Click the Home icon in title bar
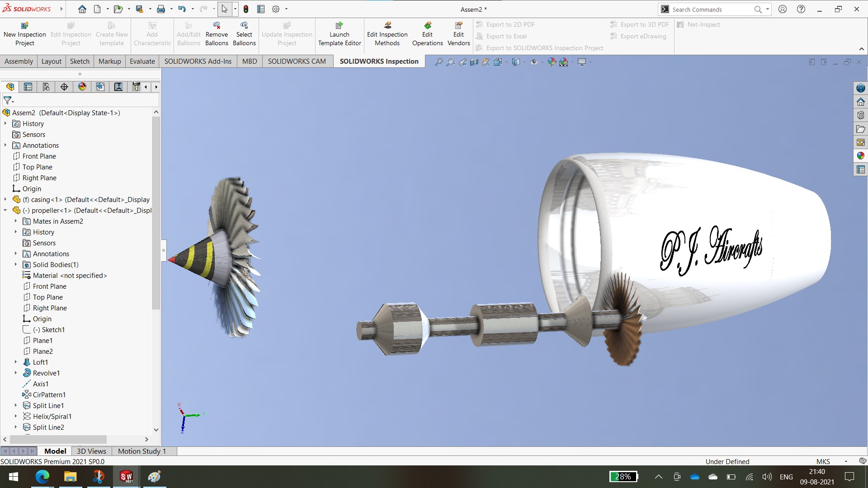This screenshot has height=488, width=868. click(x=82, y=9)
